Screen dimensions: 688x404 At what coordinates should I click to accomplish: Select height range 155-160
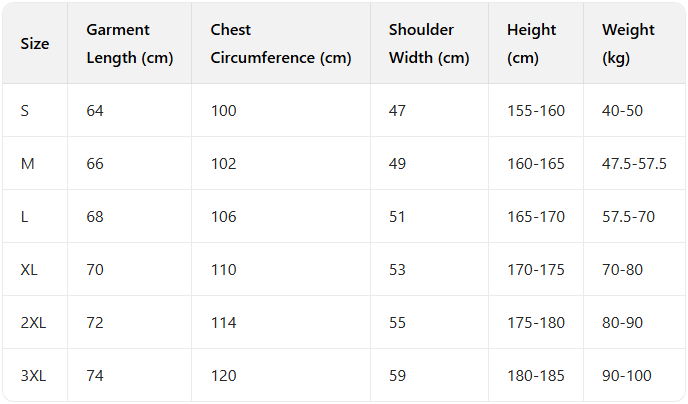click(x=536, y=111)
